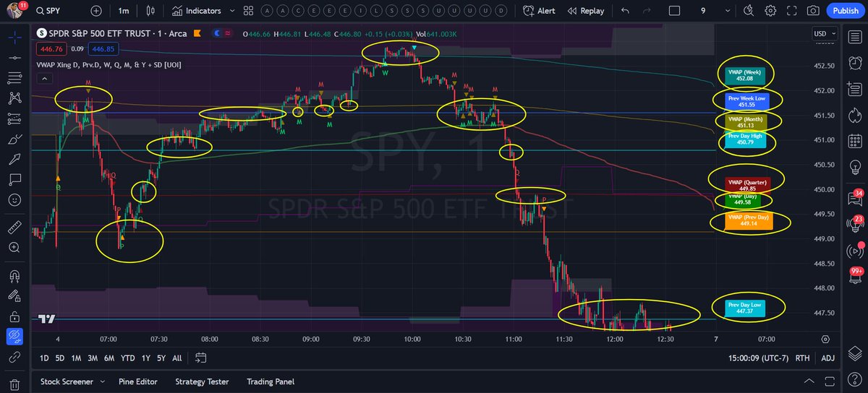Open the hotlists flame icon
The height and width of the screenshot is (393, 868).
(854, 113)
